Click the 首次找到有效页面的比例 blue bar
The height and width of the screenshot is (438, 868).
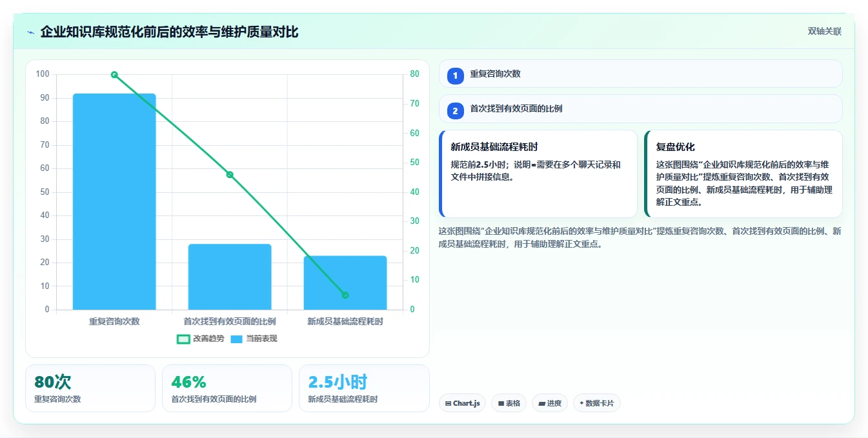[x=230, y=277]
